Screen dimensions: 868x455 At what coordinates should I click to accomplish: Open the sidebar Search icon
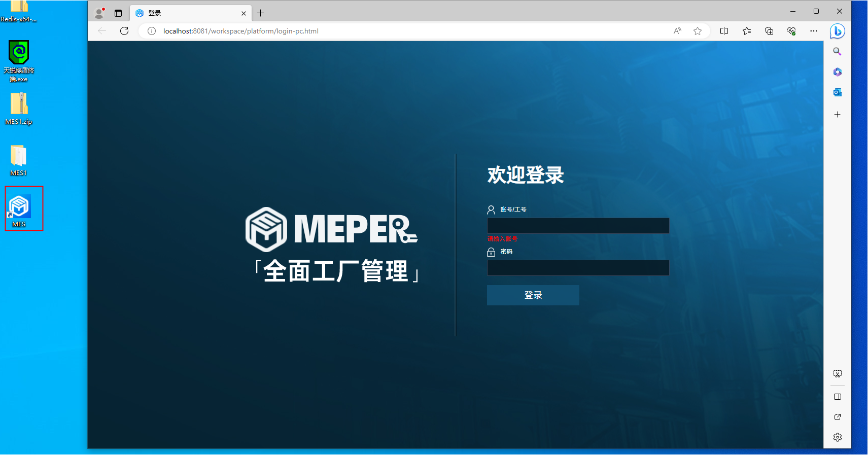pos(838,52)
